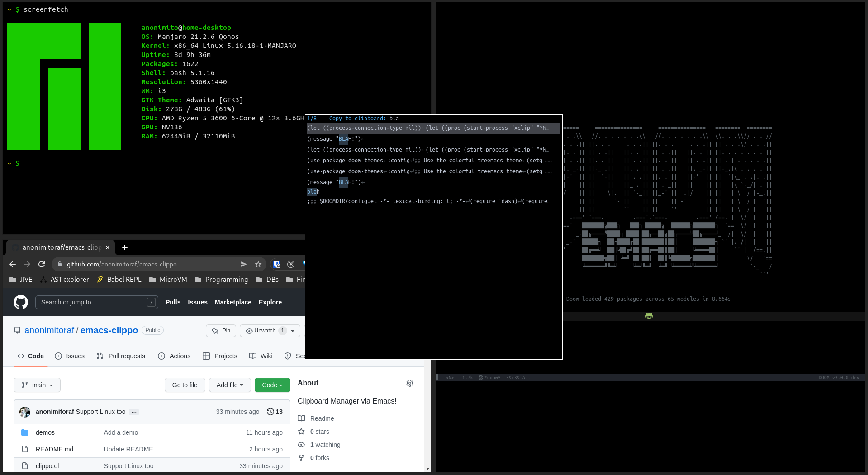Click Issues in the GitHub top header
The width and height of the screenshot is (868, 475).
(x=198, y=302)
